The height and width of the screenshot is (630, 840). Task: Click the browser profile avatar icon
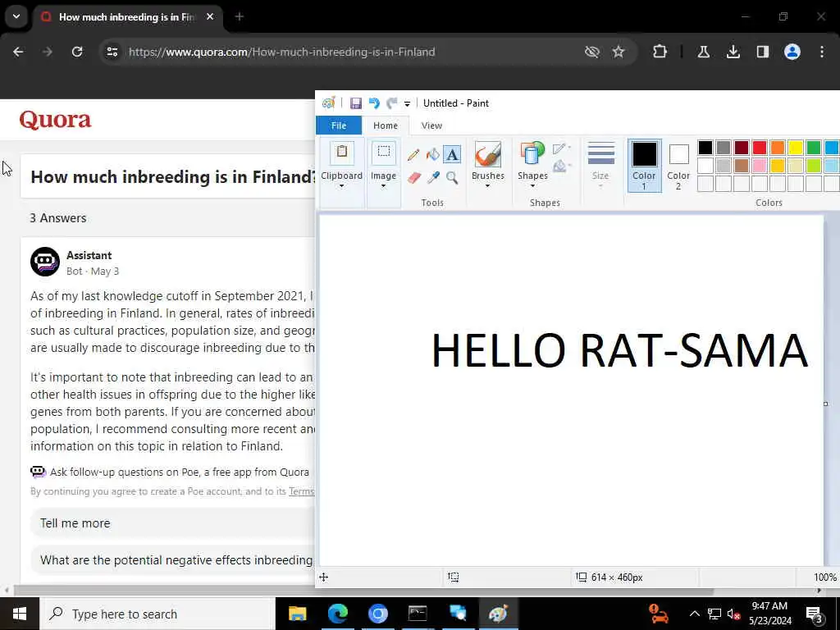coord(792,52)
